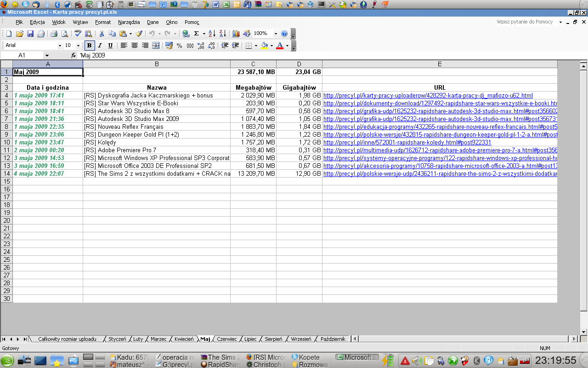Launch the Chart Wizard
The width and height of the screenshot is (588, 368).
point(236,34)
